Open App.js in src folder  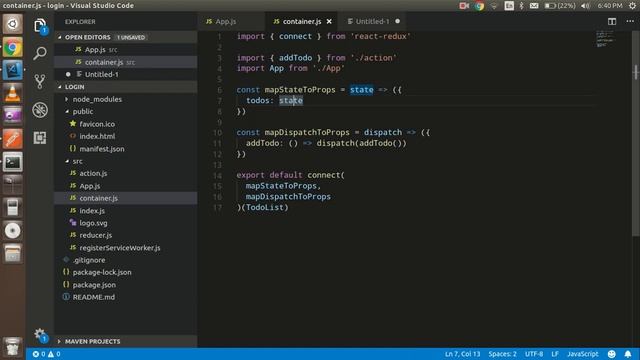click(x=126, y=186)
